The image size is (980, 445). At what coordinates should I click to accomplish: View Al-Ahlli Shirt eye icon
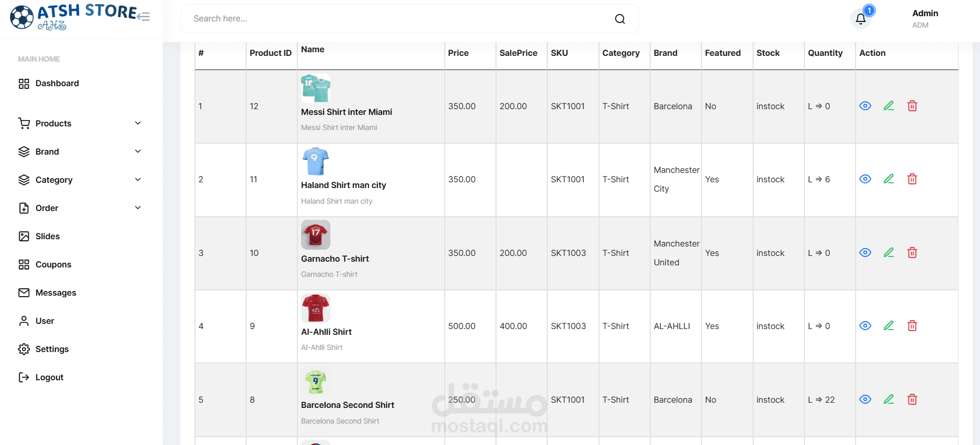point(865,326)
